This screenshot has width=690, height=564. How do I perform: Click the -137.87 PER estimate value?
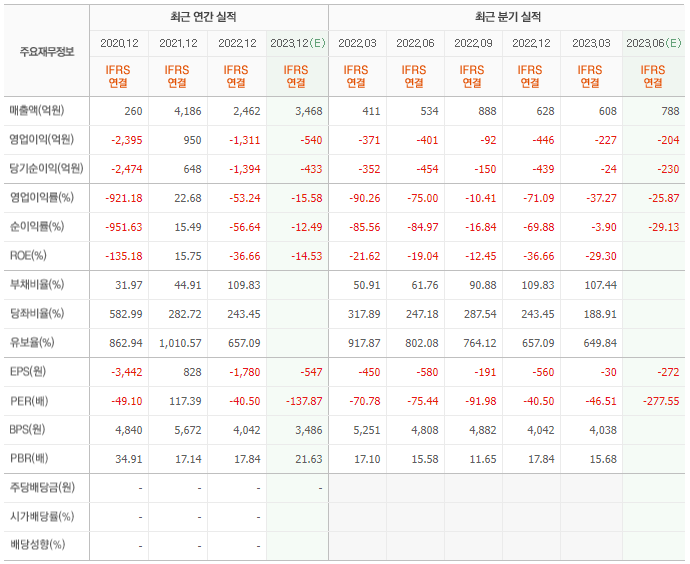click(304, 401)
